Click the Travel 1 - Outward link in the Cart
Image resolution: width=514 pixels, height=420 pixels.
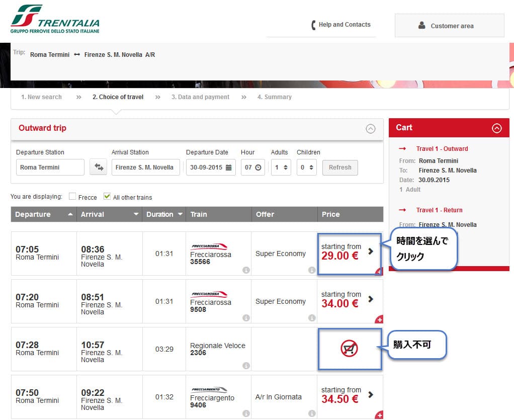[x=442, y=148]
